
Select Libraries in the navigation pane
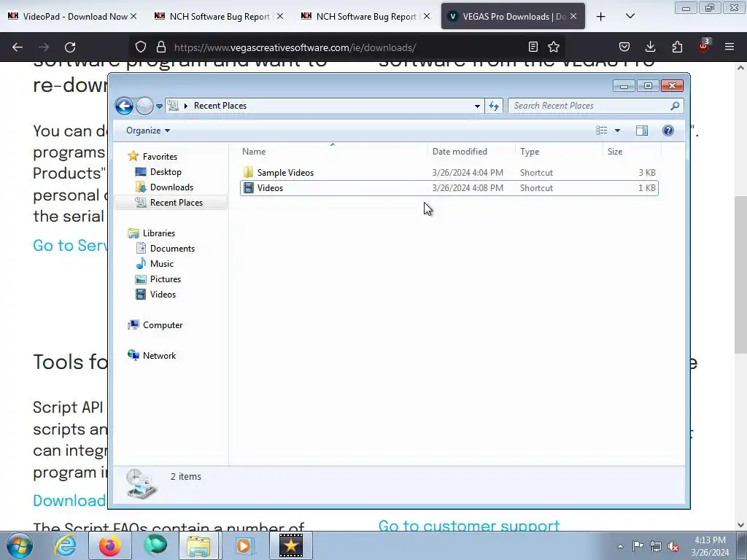click(158, 233)
